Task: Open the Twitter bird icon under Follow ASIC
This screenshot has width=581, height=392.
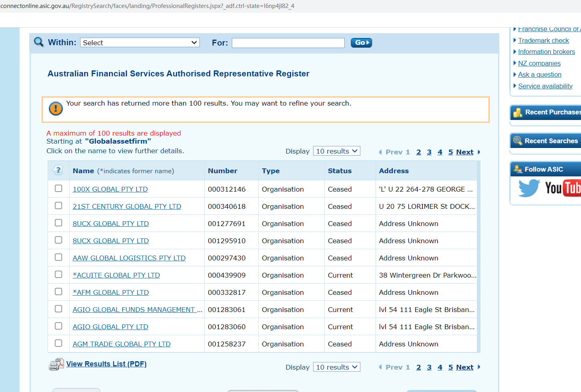Action: 529,188
